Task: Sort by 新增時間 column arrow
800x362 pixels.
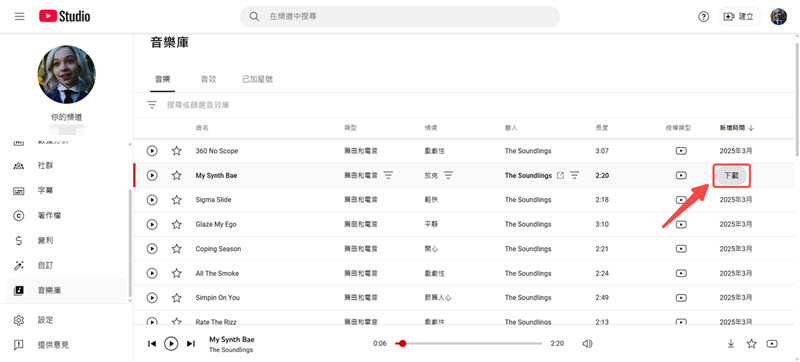Action: point(751,128)
